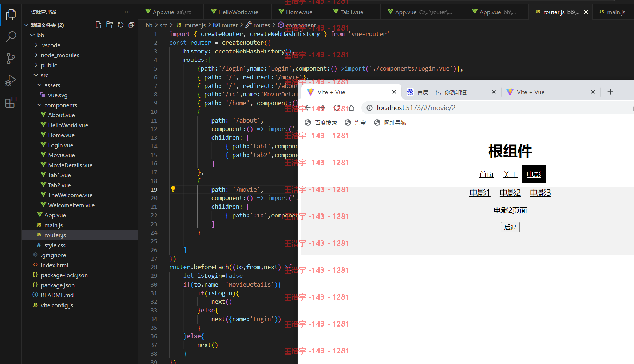Close the router.js editor tab

click(x=586, y=12)
